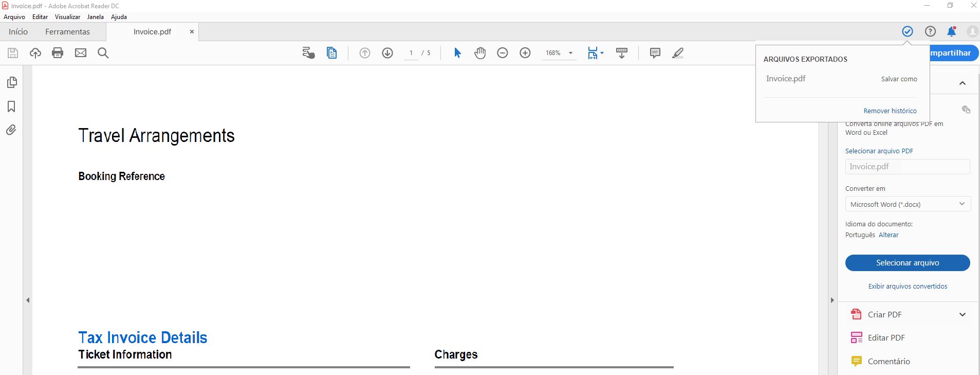Image resolution: width=980 pixels, height=375 pixels.
Task: Open the Arquivo menu
Action: pyautogui.click(x=14, y=17)
